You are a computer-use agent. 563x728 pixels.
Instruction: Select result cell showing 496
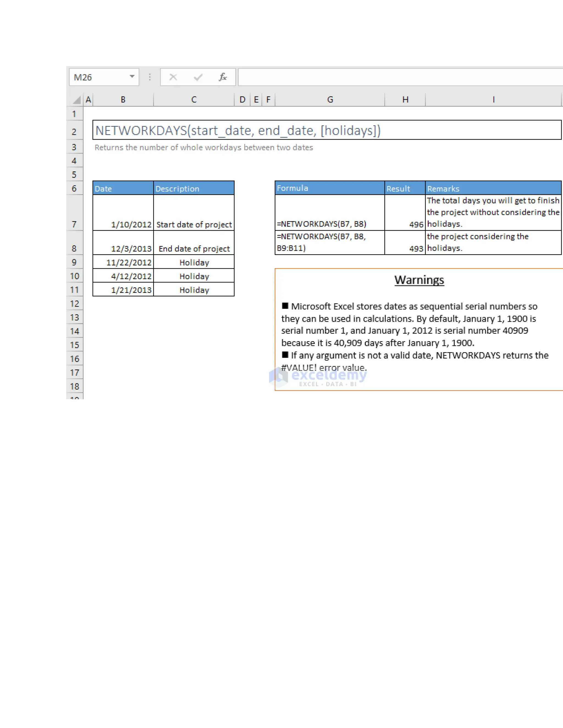tap(405, 213)
